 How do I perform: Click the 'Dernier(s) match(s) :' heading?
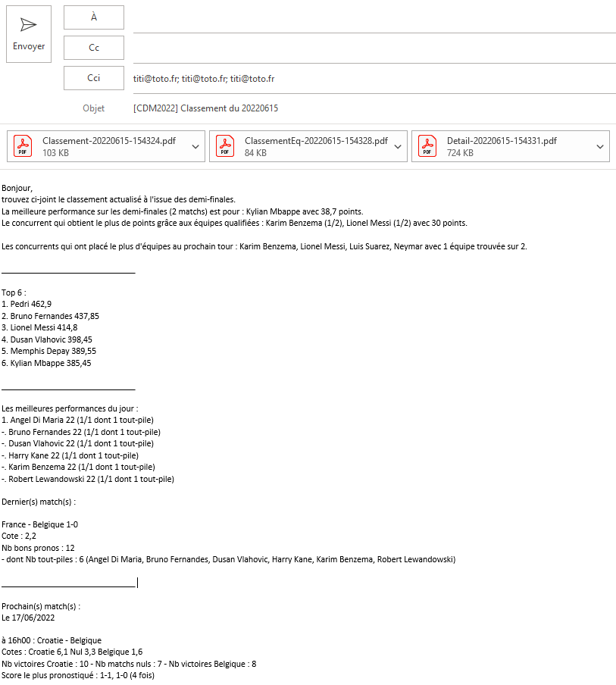[x=39, y=502]
